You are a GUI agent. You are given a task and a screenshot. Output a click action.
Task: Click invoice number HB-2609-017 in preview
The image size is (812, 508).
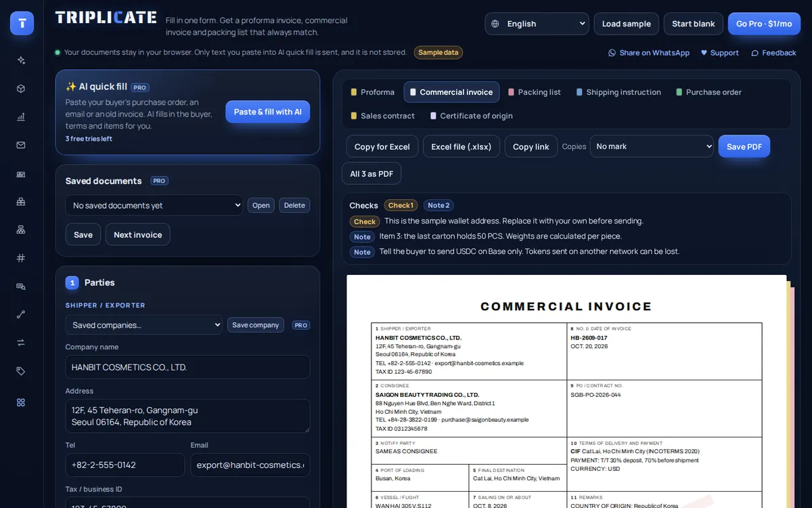pyautogui.click(x=589, y=337)
